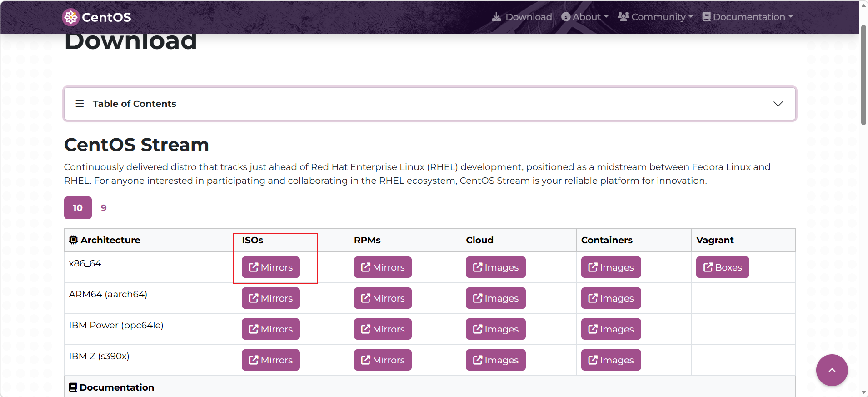Open x86_64 RPMs Mirrors button
The image size is (868, 397).
click(383, 267)
